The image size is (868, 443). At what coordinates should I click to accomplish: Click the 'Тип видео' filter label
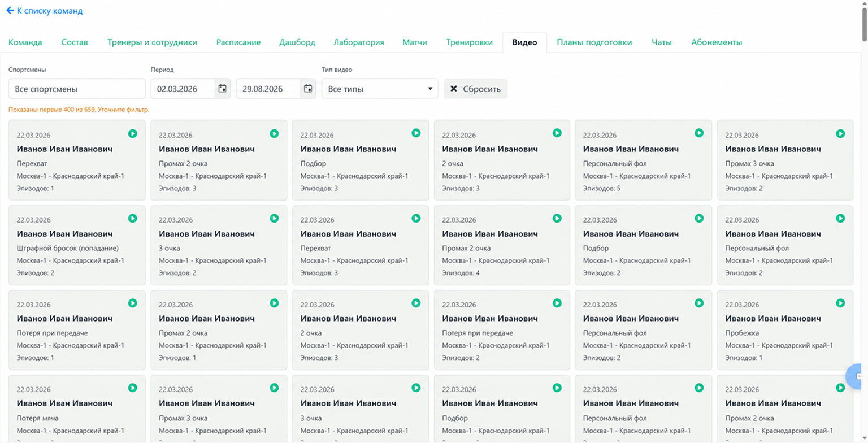[337, 70]
